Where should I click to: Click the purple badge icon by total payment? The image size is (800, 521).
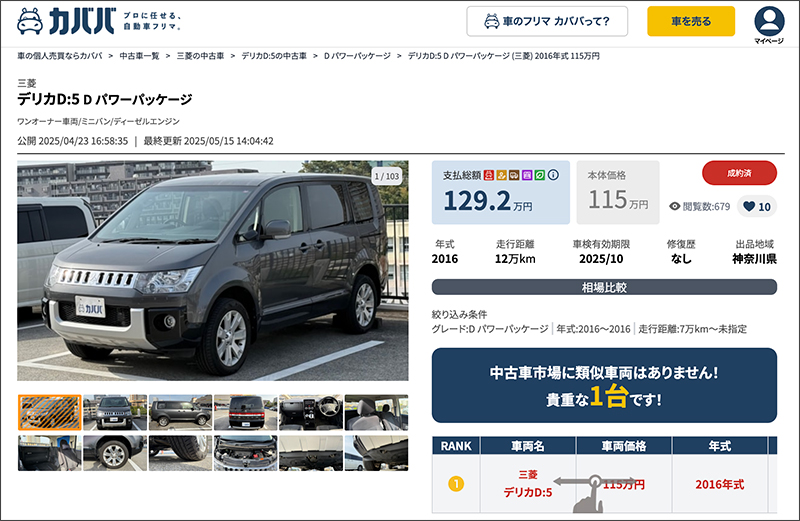click(527, 175)
